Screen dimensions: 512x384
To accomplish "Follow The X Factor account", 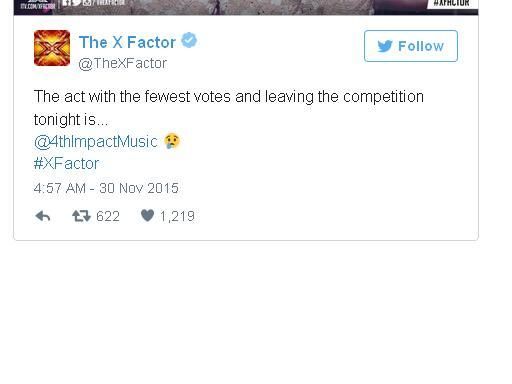I will [411, 46].
